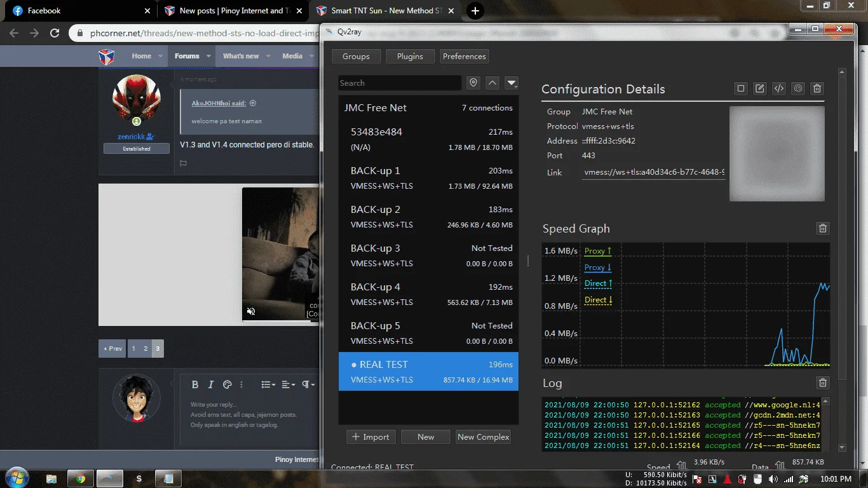
Task: Go to thread page 1
Action: click(x=133, y=349)
